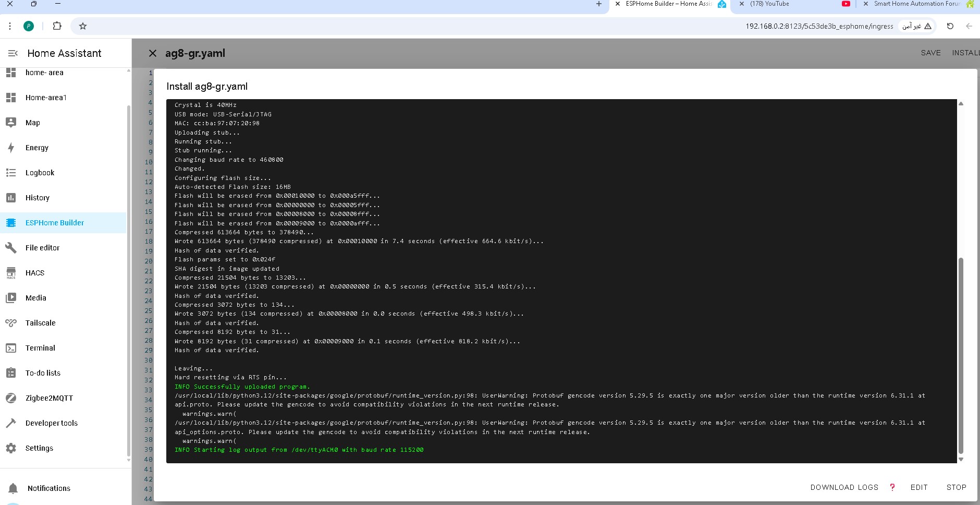Open Zigbee2MQTT from the sidebar icon

point(11,398)
